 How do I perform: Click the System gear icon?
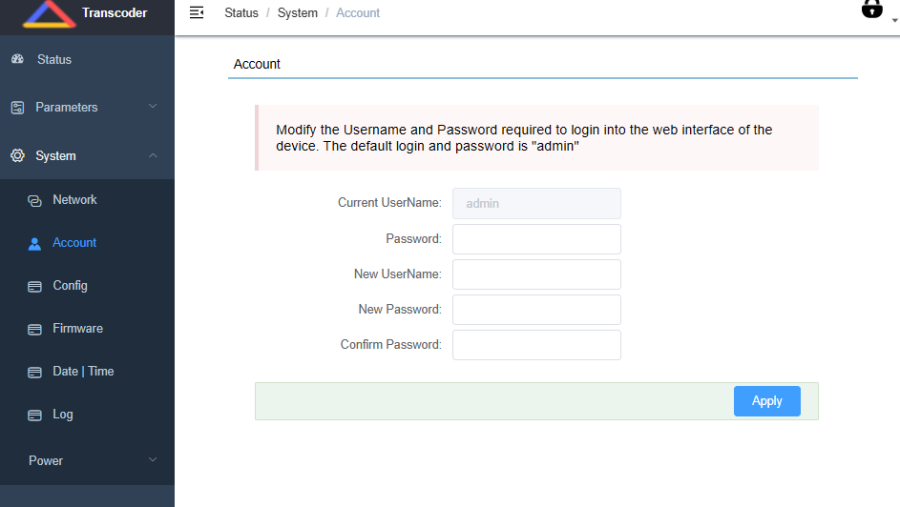17,156
